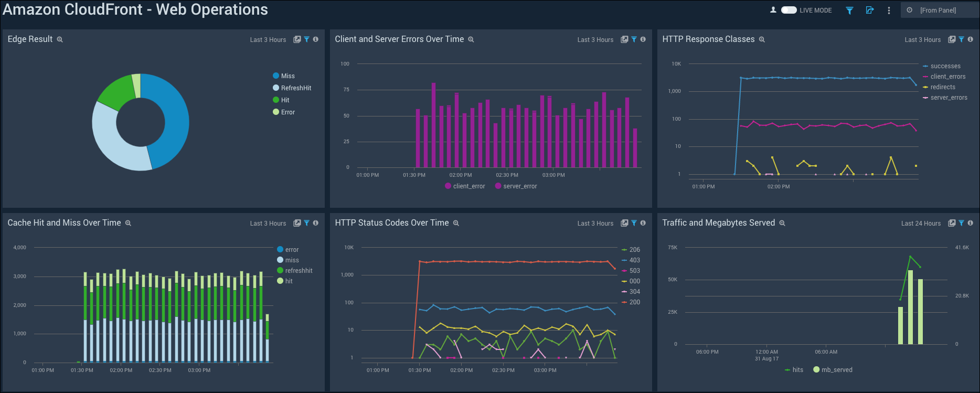Open the dashboard filter icon in header

point(849,10)
